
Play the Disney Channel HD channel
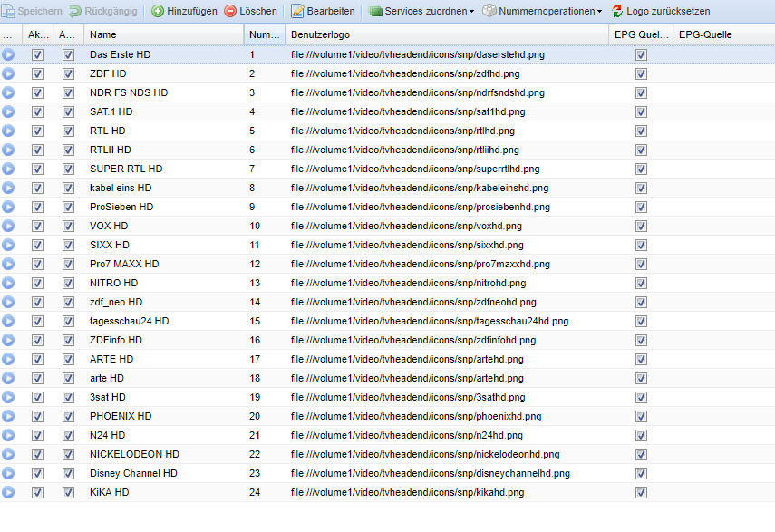click(8, 473)
